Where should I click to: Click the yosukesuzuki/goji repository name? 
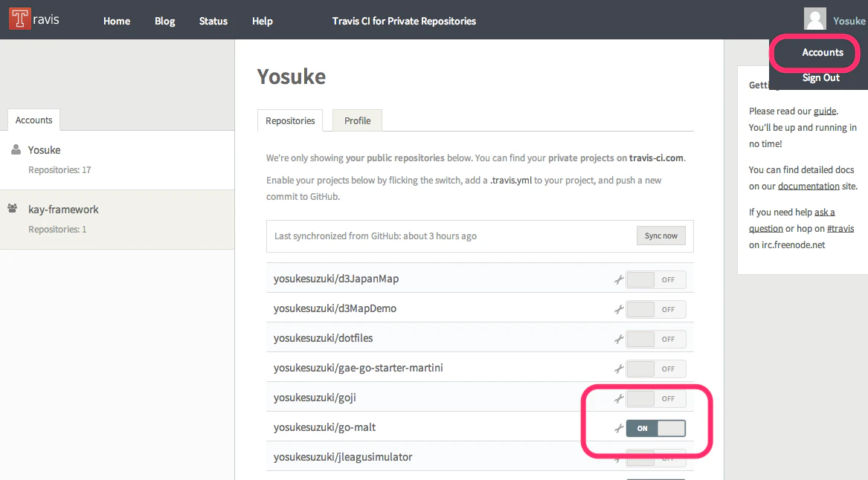(315, 398)
